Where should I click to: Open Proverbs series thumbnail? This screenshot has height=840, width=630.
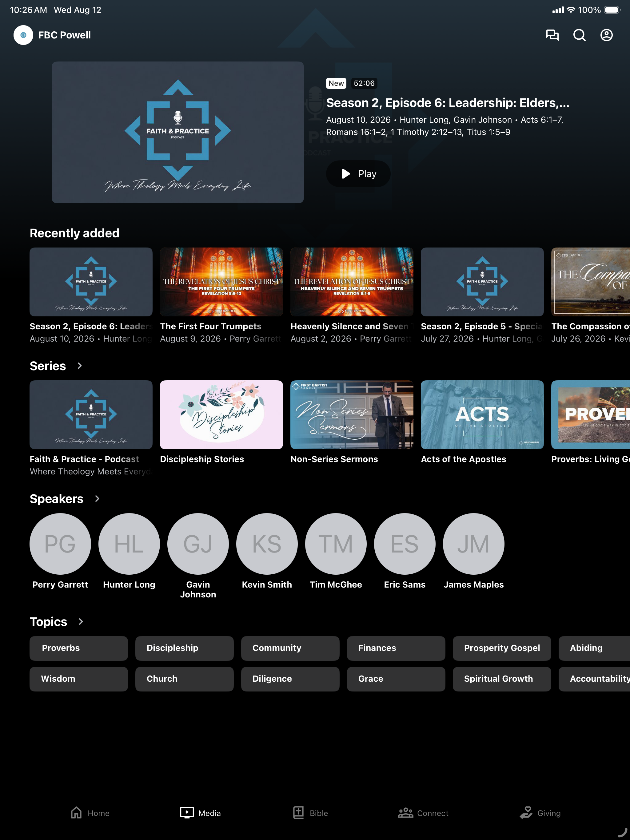[591, 415]
